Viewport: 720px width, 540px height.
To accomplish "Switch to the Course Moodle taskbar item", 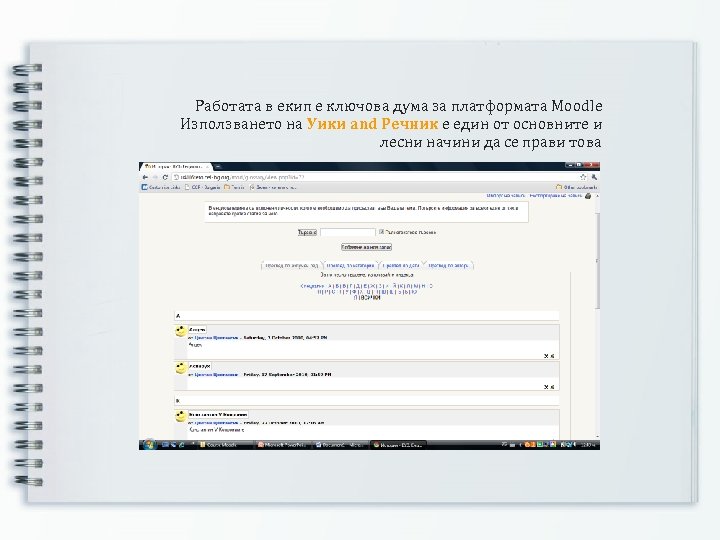I will point(225,444).
